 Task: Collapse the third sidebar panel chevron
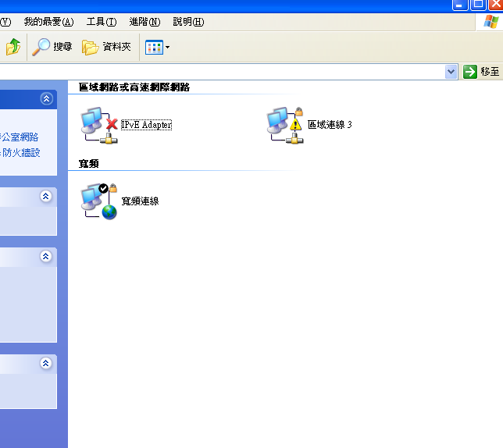(x=46, y=256)
